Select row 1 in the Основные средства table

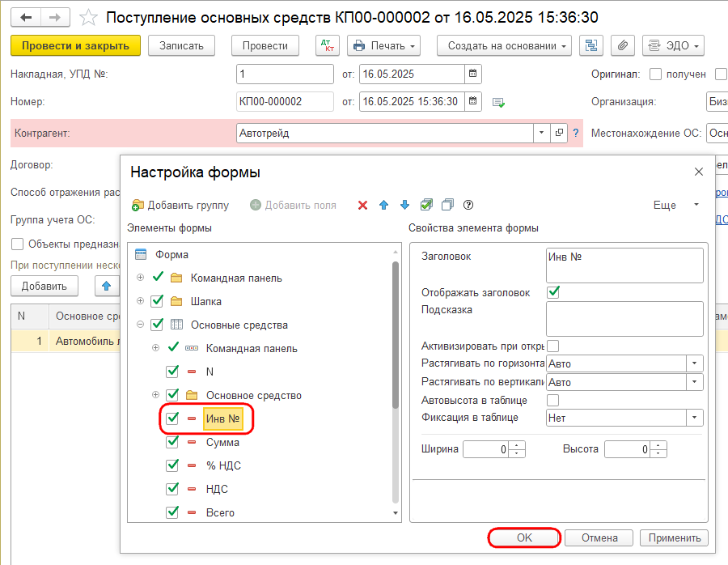pyautogui.click(x=65, y=341)
